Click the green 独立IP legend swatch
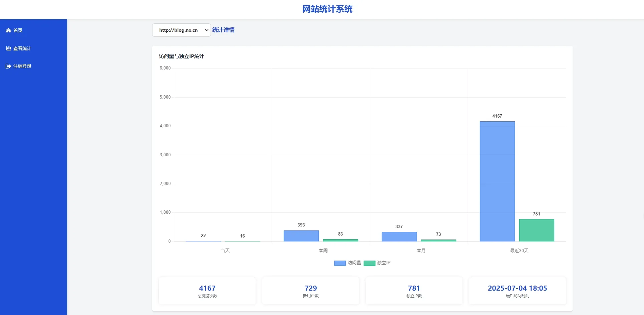Viewport: 644px width, 315px height. 369,263
